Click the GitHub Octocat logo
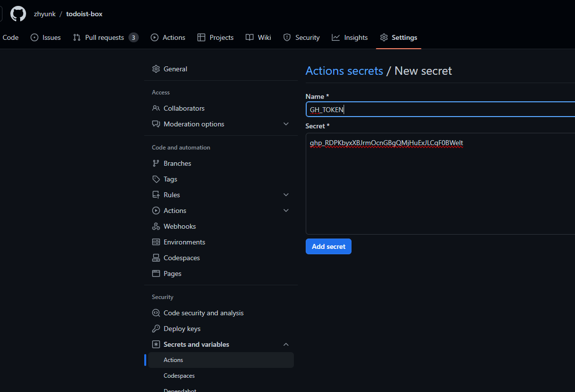 point(18,14)
